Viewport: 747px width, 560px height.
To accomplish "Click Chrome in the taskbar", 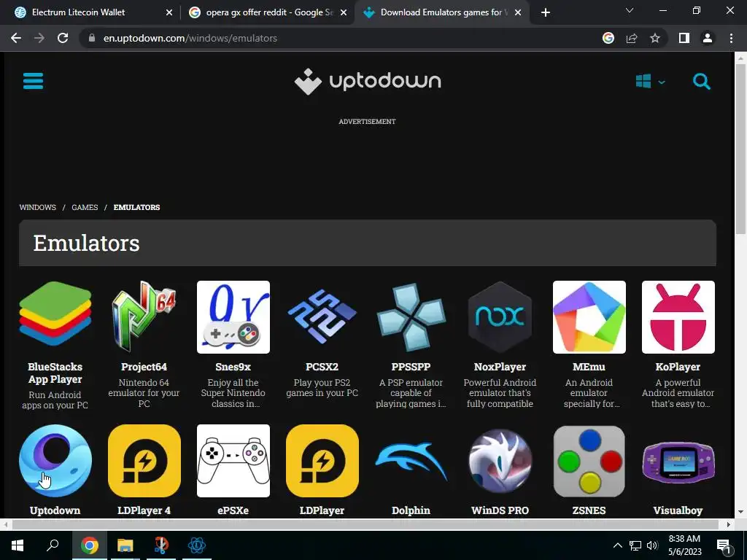I will (x=90, y=545).
